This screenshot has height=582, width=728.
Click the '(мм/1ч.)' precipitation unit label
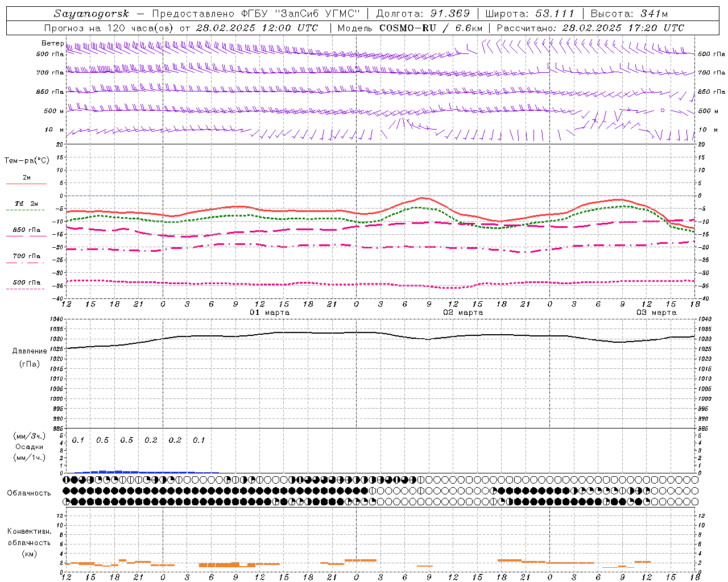coord(30,458)
